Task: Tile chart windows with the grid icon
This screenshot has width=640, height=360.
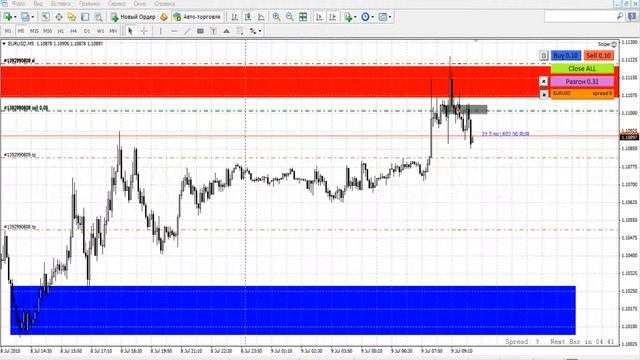Action: point(303,17)
